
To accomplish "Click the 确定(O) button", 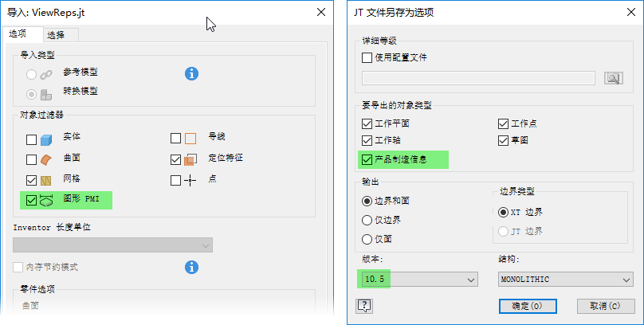I will point(527,306).
